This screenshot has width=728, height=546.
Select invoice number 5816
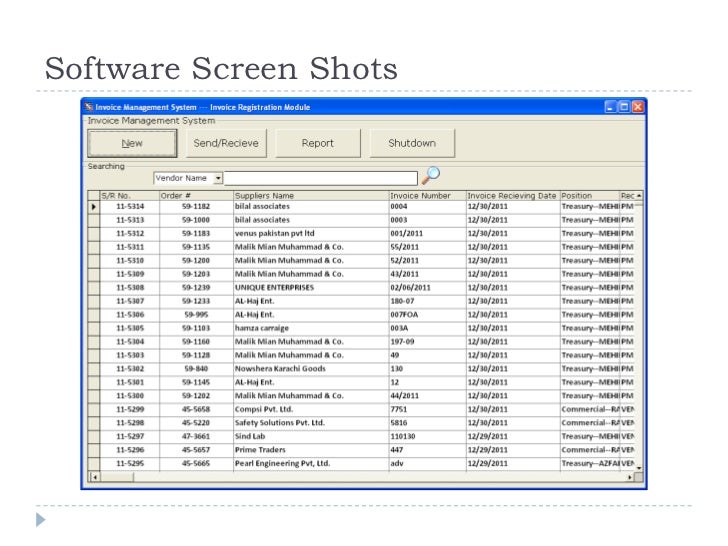pos(427,423)
